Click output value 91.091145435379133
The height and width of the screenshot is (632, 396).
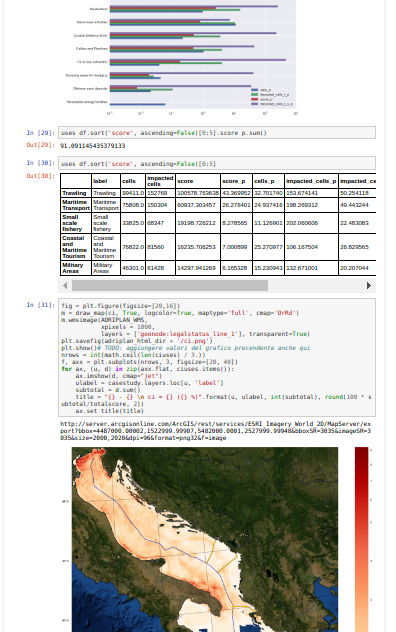(x=92, y=146)
